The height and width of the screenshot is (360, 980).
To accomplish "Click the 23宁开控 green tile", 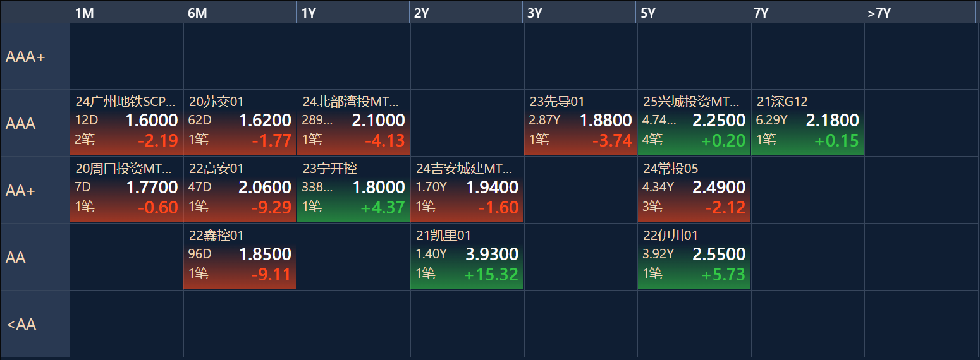I will click(x=353, y=189).
